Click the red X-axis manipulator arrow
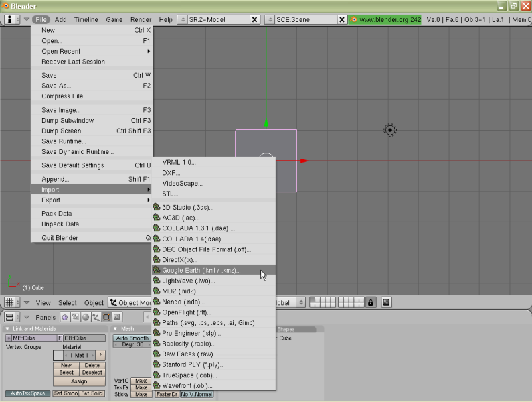 pos(304,161)
